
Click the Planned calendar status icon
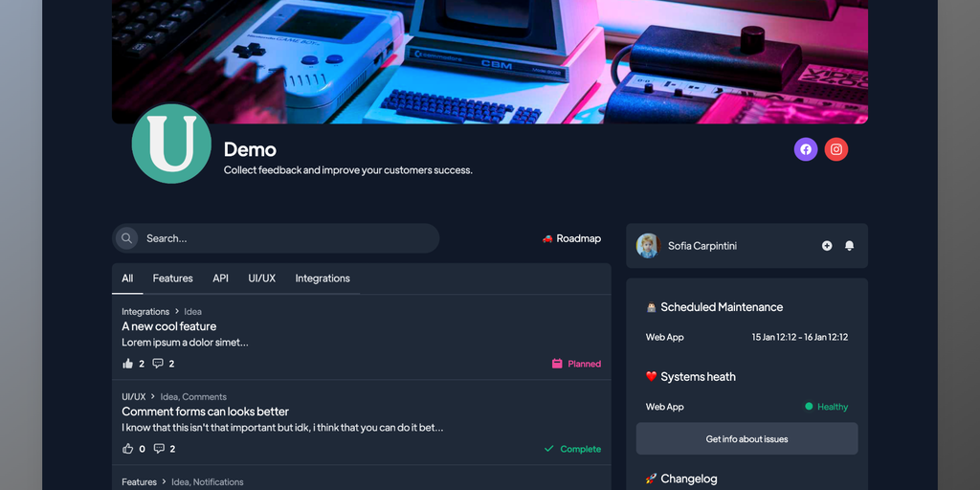point(557,364)
